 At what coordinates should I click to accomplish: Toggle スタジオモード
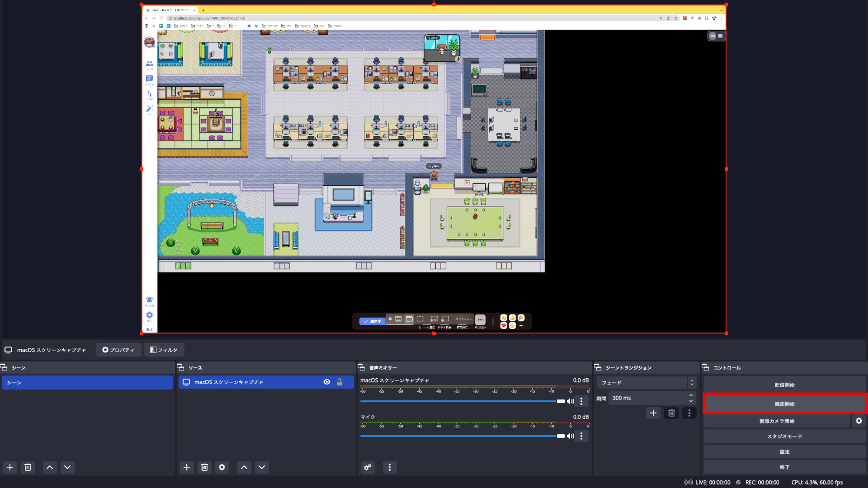coord(785,436)
